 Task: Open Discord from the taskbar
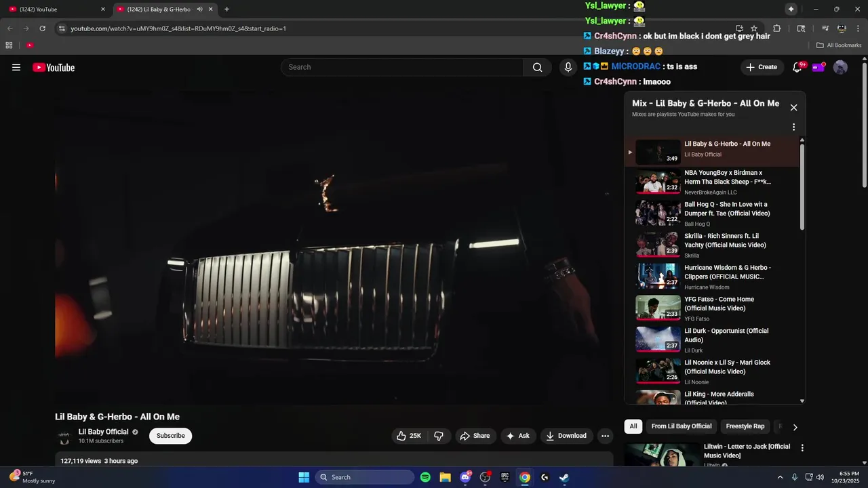coord(465,477)
